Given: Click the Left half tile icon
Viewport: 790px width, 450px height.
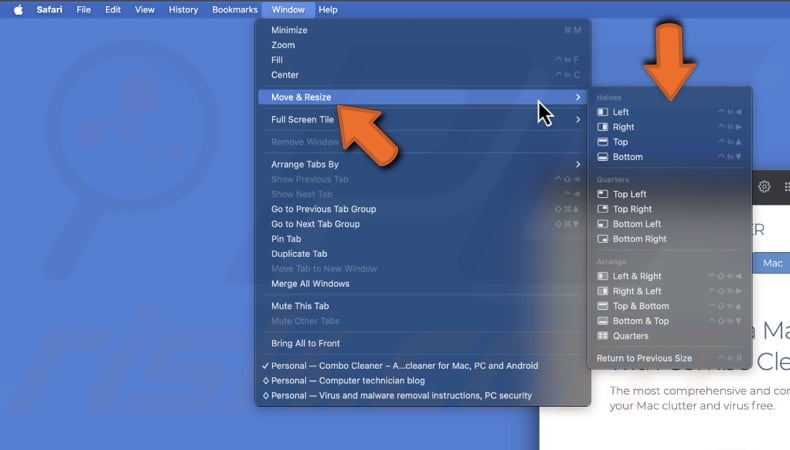Looking at the screenshot, I should (x=603, y=112).
